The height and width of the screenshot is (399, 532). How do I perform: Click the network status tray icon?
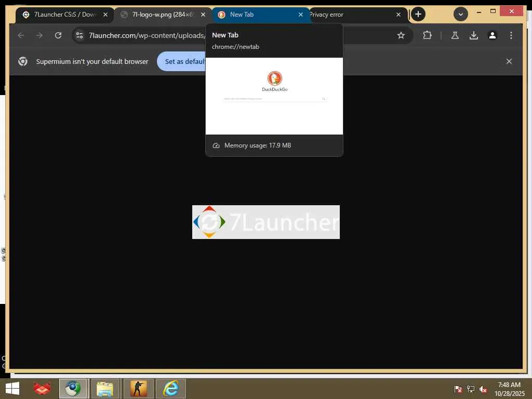tap(471, 389)
